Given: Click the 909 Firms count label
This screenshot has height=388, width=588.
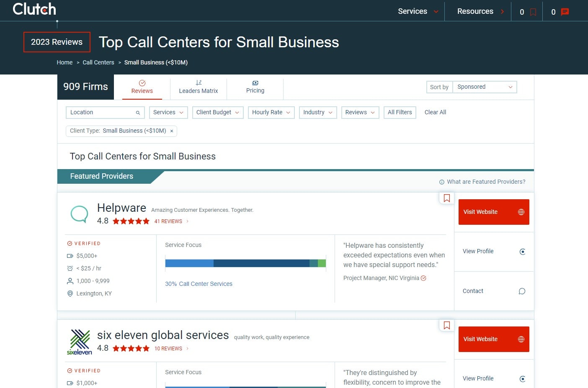Looking at the screenshot, I should pyautogui.click(x=85, y=87).
